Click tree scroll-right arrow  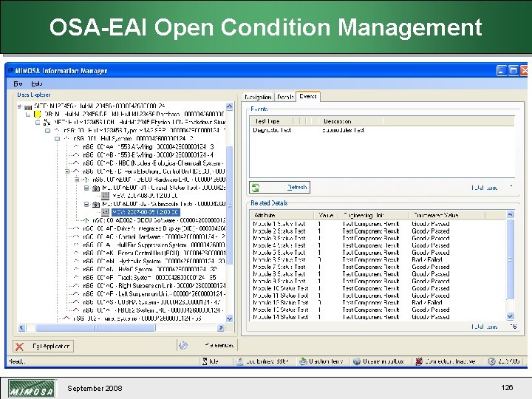[x=221, y=328]
